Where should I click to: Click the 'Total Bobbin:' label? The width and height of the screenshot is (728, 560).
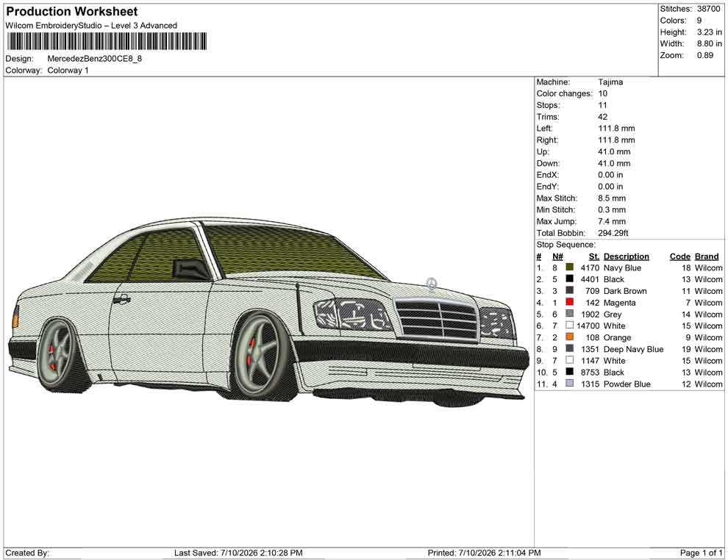[x=561, y=233]
